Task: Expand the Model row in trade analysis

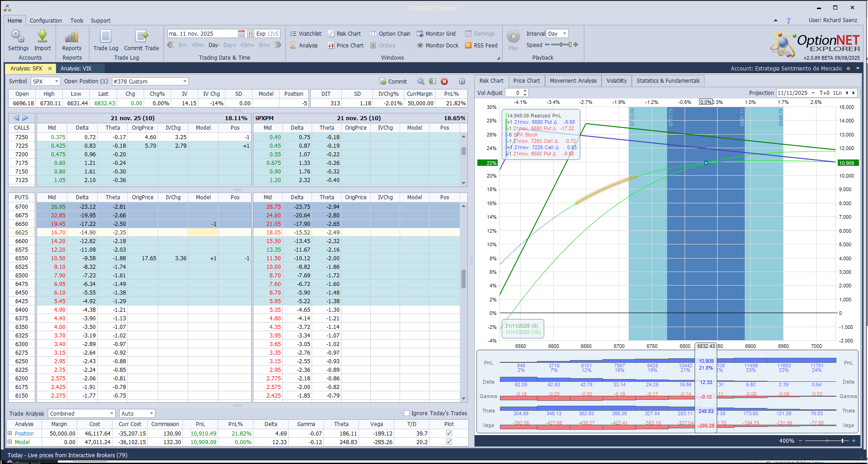Action: [10, 441]
